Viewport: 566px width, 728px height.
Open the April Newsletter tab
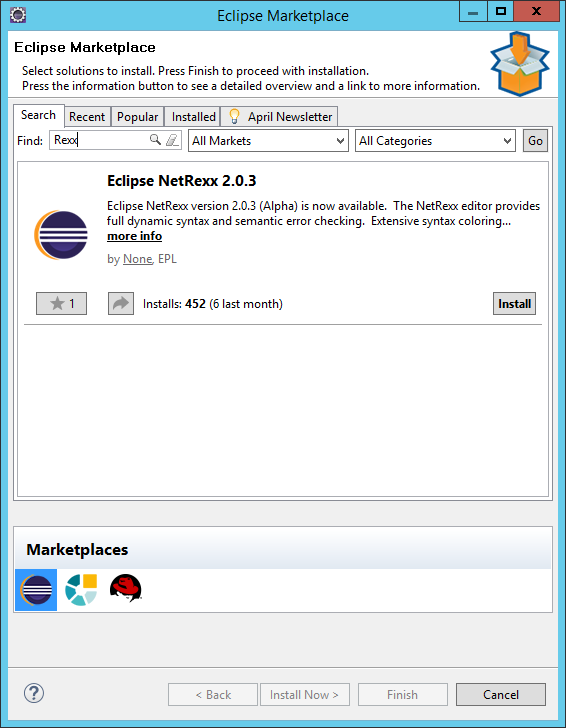click(x=279, y=117)
